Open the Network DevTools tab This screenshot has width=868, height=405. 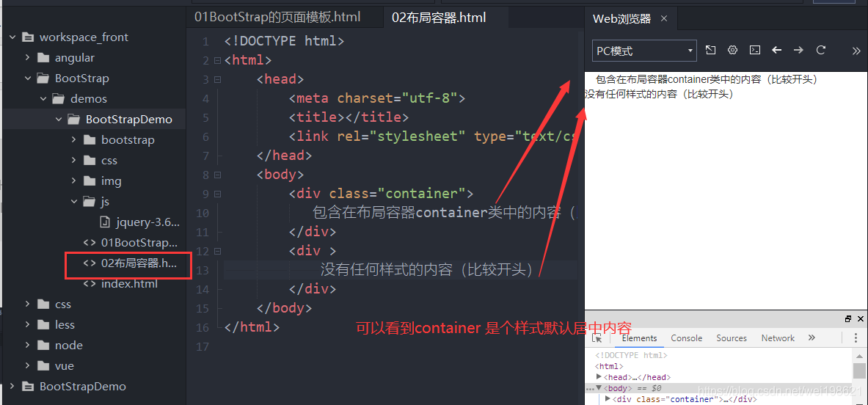pyautogui.click(x=778, y=338)
